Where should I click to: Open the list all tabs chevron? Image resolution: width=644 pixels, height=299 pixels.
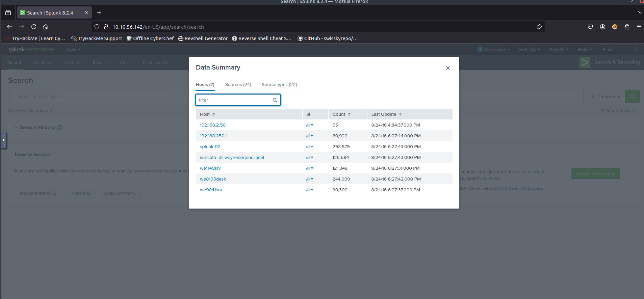point(640,12)
